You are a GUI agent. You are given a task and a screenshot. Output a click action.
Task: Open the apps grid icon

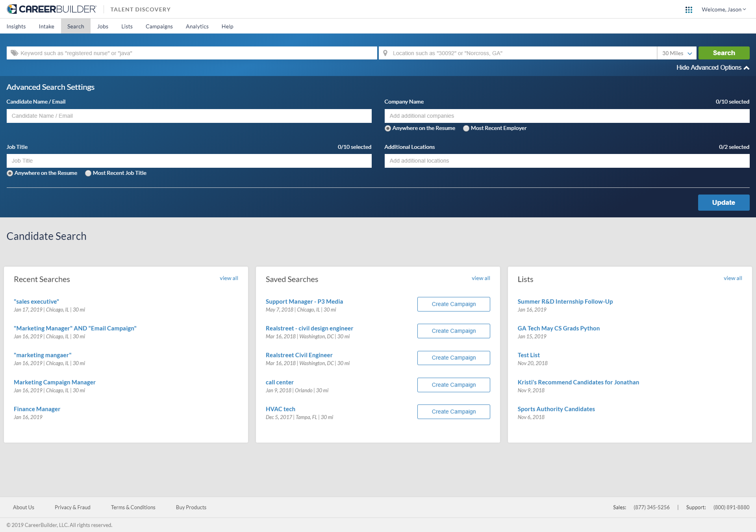[x=689, y=9]
